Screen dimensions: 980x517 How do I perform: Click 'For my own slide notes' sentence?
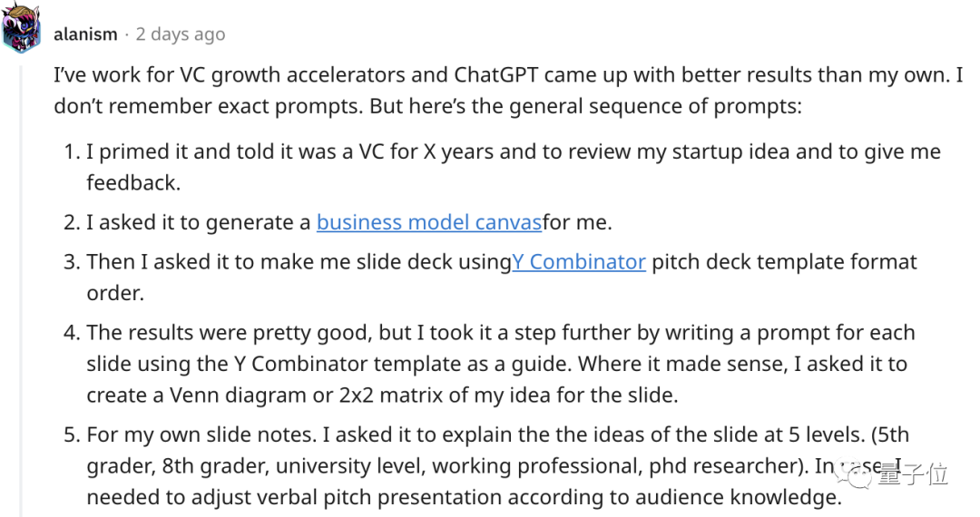point(201,434)
